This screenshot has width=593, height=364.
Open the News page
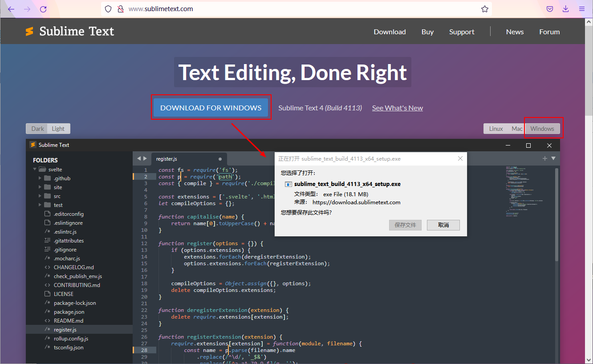click(x=515, y=32)
